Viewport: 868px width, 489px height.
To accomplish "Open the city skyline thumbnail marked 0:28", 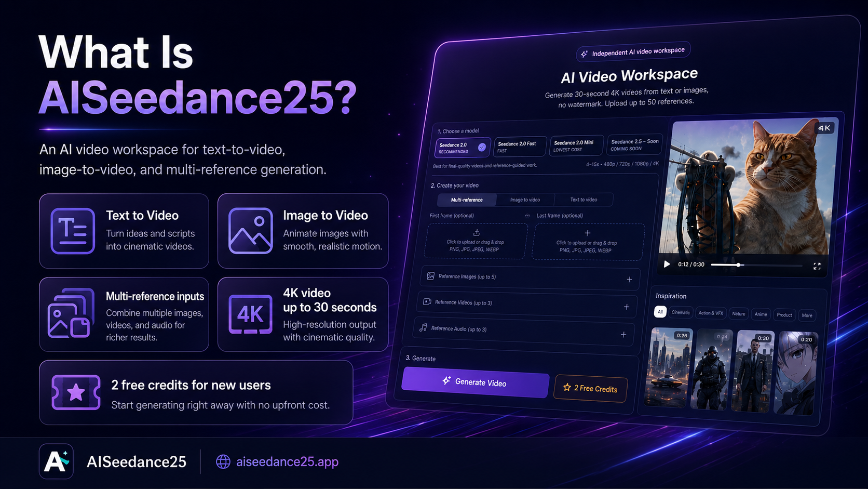I will tap(670, 367).
